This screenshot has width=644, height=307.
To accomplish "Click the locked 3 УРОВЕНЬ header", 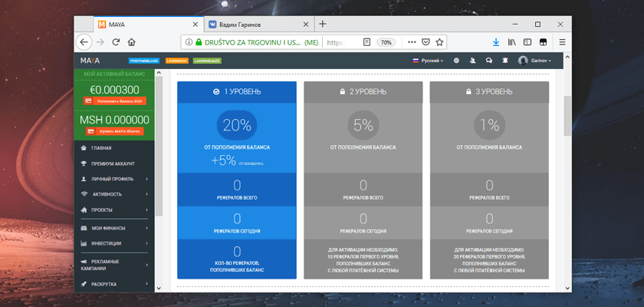I will [489, 92].
